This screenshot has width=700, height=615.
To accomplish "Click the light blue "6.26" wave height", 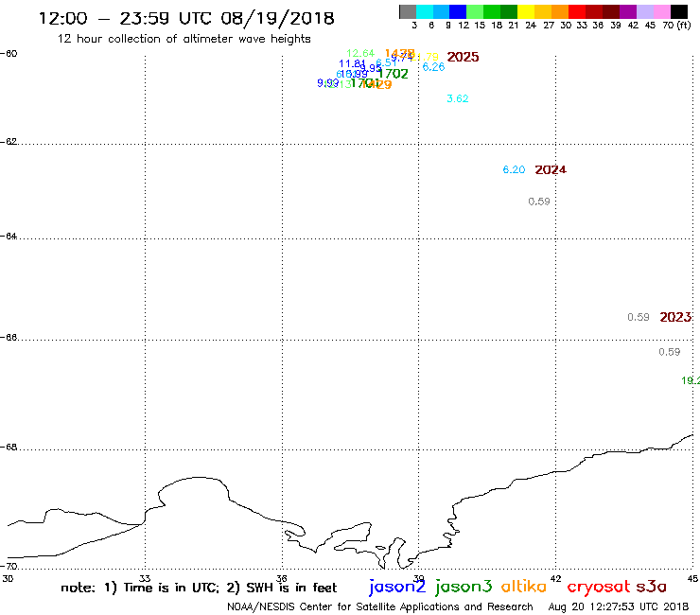I will (x=433, y=67).
